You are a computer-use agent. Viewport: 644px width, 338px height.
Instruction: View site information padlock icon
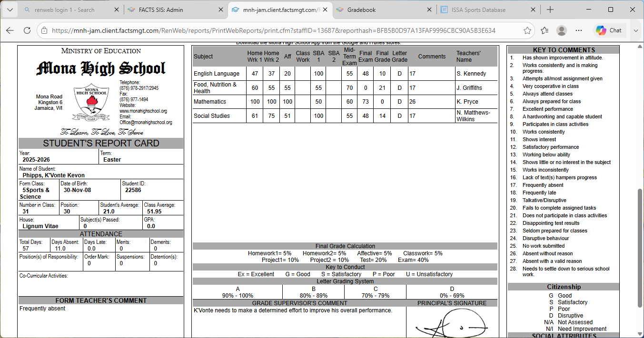[44, 30]
